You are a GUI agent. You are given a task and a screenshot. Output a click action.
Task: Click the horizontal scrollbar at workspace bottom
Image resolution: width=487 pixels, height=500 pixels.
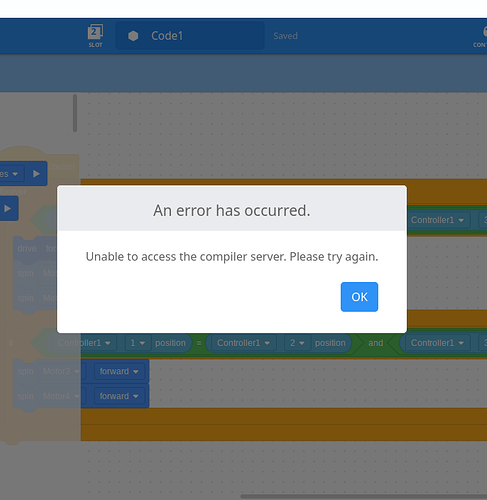pos(363,496)
